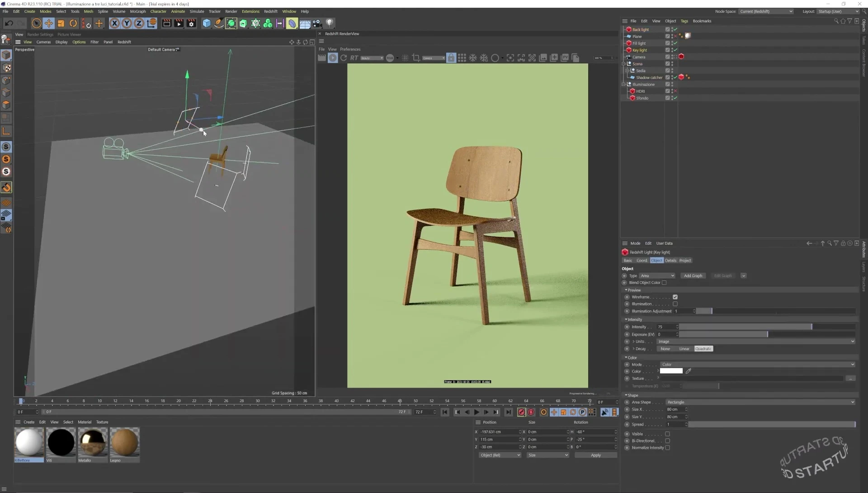Click the white light color swatch
Image resolution: width=868 pixels, height=493 pixels.
click(x=671, y=371)
